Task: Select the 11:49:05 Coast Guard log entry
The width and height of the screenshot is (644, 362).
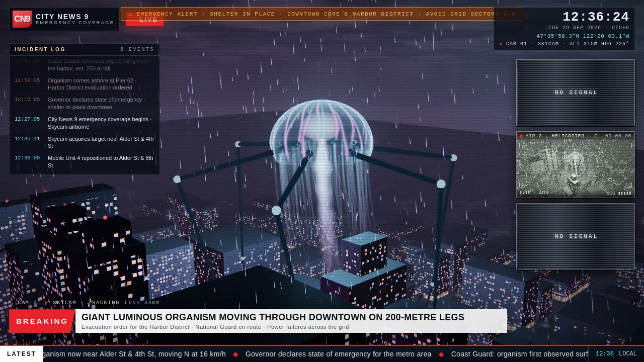Action: click(85, 65)
